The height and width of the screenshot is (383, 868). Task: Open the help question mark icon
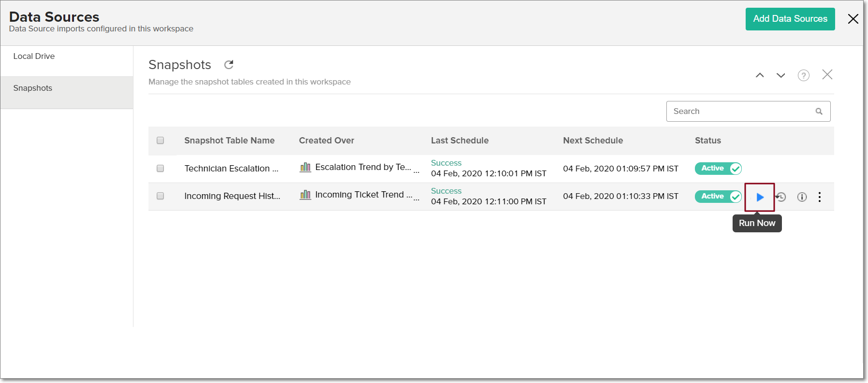pos(803,75)
